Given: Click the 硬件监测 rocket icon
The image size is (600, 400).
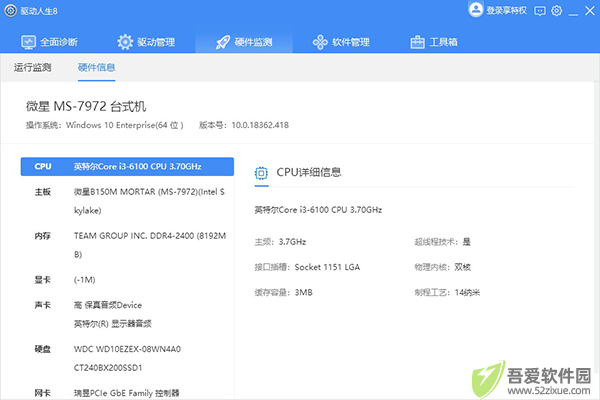Looking at the screenshot, I should pos(223,42).
